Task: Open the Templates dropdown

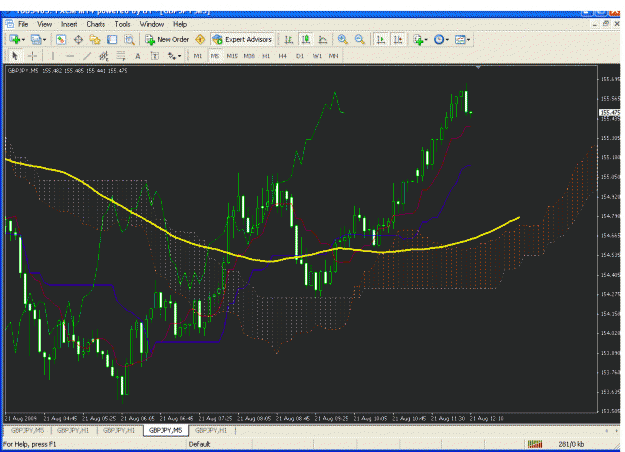Action: [462, 39]
